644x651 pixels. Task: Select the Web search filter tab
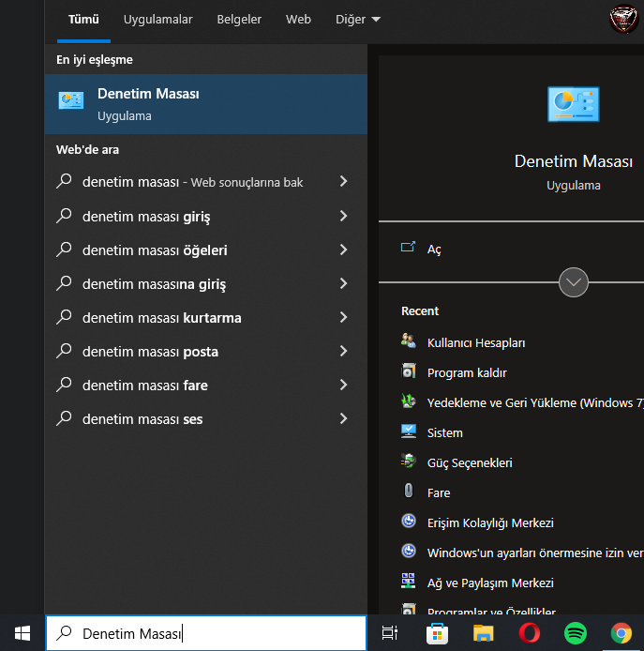click(x=298, y=19)
